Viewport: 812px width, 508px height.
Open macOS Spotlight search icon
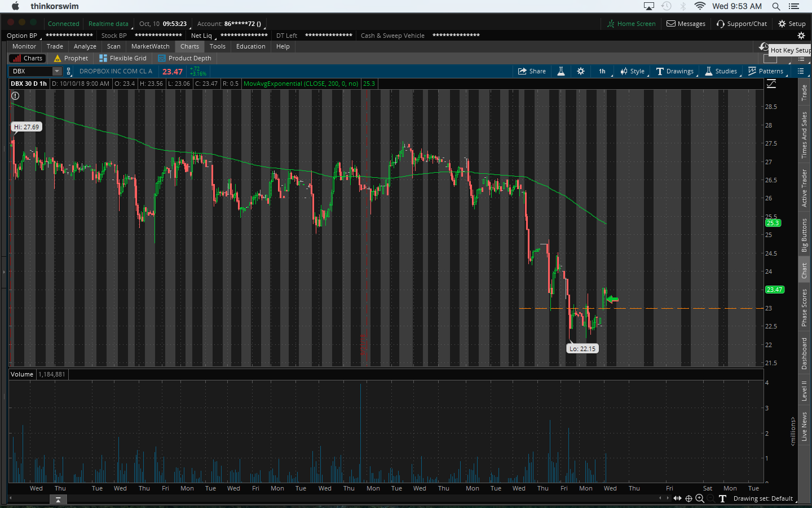[x=776, y=6]
